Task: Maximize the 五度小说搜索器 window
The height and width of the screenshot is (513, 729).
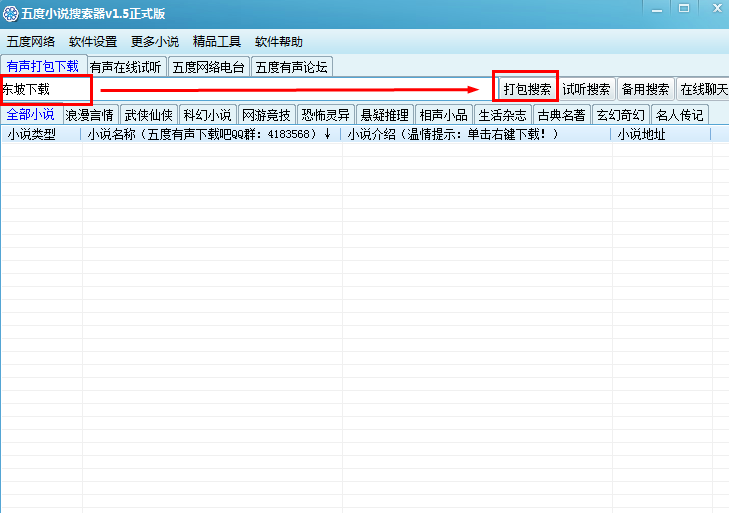Action: click(x=684, y=9)
